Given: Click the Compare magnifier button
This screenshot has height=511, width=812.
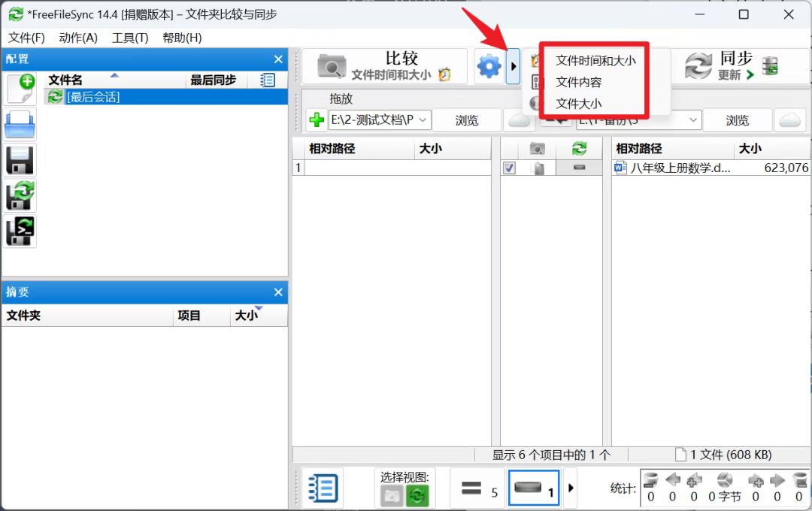Looking at the screenshot, I should pos(384,66).
